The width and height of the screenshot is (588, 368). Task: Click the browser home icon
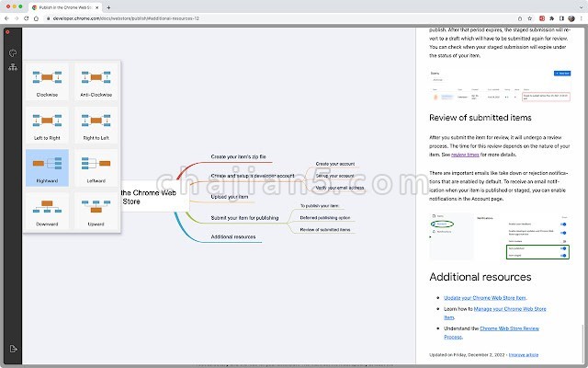click(37, 18)
